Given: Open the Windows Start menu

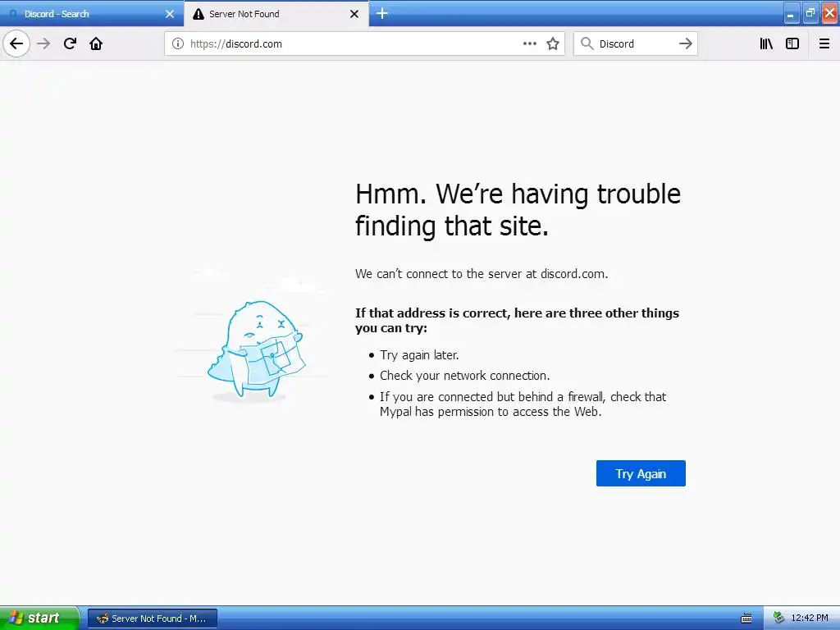Looking at the screenshot, I should [39, 618].
